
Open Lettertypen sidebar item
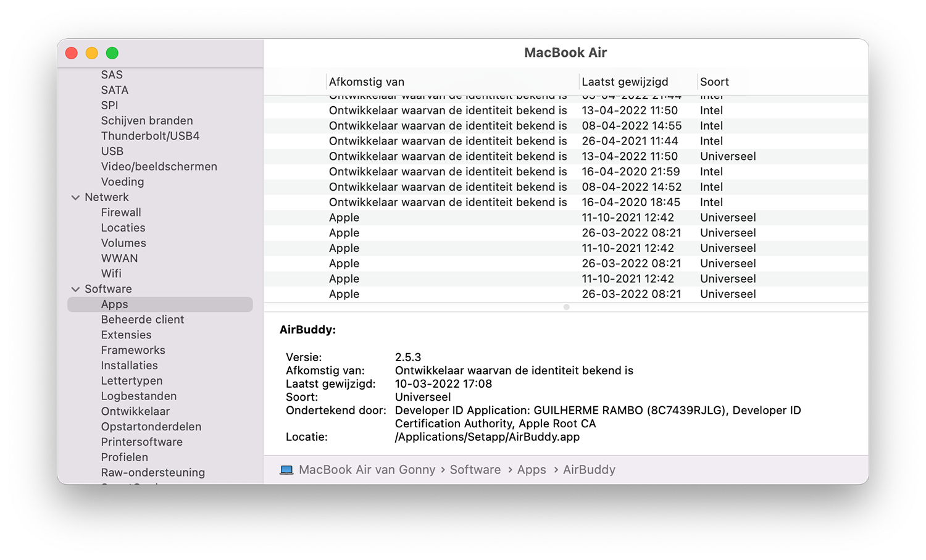tap(131, 381)
